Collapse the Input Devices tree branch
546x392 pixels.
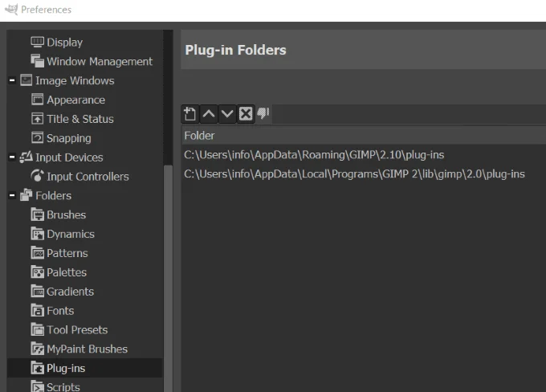tap(12, 157)
